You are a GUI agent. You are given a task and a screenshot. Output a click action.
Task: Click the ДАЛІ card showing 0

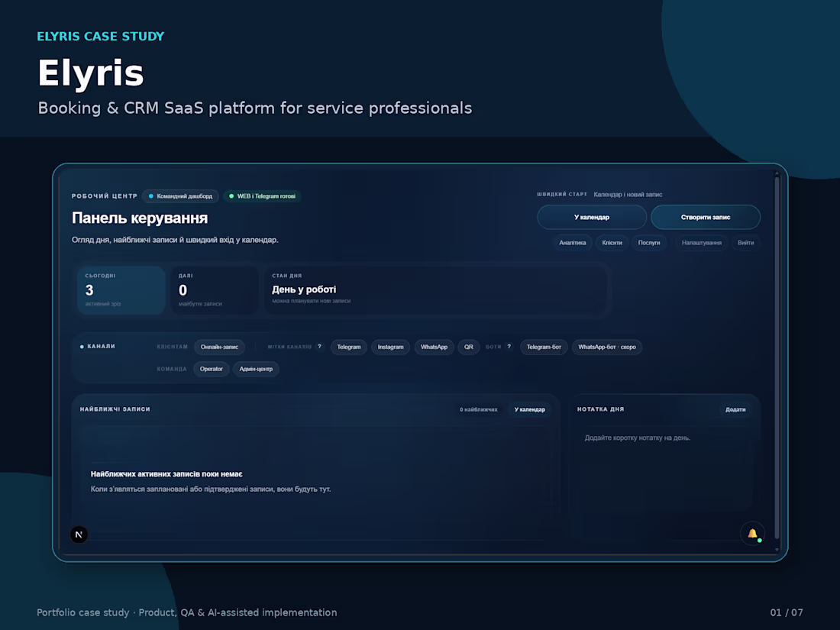coord(215,290)
